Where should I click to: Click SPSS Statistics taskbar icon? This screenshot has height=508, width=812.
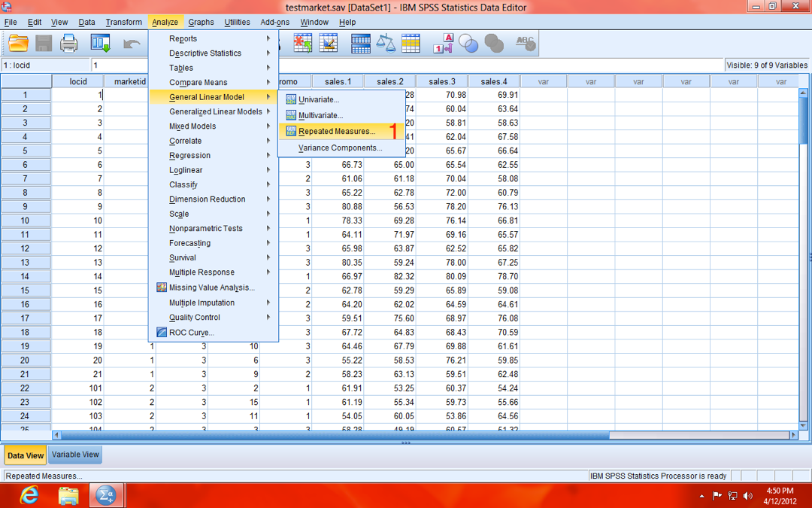(x=106, y=495)
